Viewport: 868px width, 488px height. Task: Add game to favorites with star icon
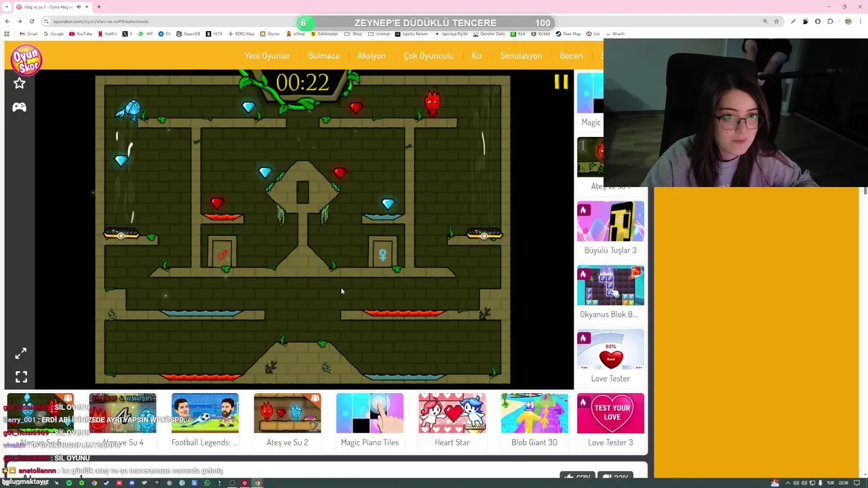[19, 83]
